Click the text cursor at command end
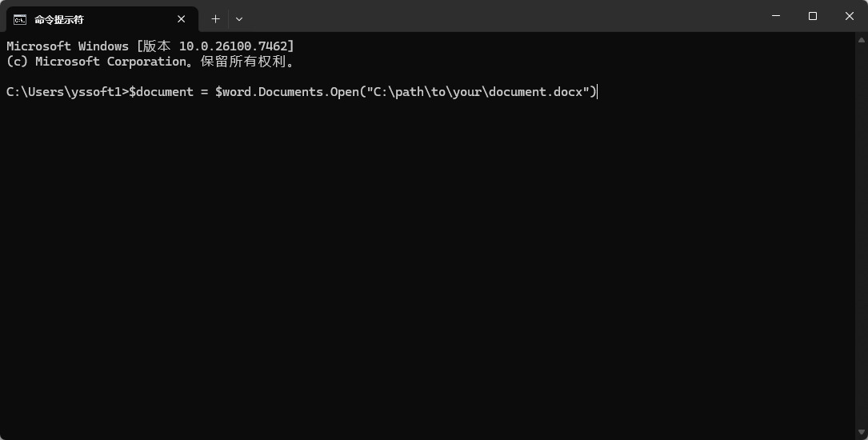868x440 pixels. click(598, 92)
